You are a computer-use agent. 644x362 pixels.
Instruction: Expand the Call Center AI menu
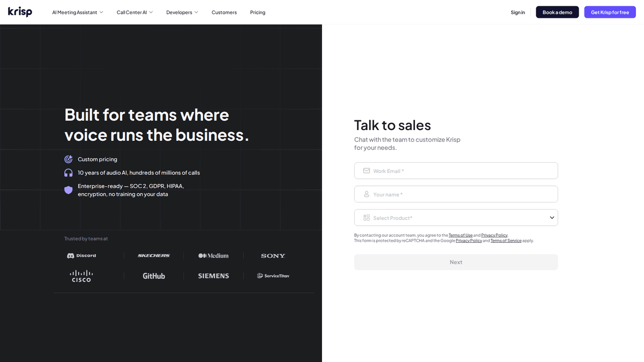pyautogui.click(x=135, y=13)
